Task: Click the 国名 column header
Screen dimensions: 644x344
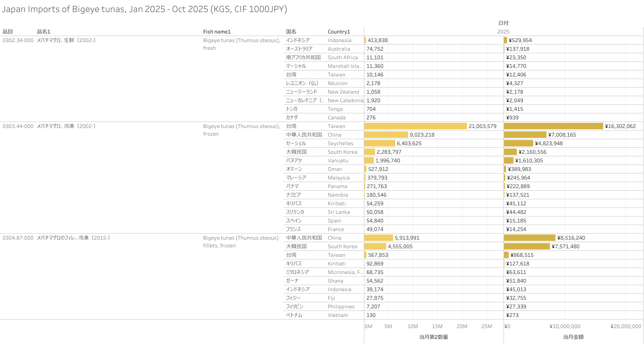Action: pyautogui.click(x=291, y=32)
